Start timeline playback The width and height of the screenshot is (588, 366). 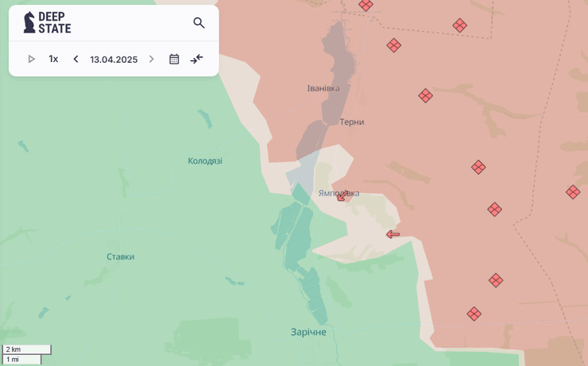point(32,59)
